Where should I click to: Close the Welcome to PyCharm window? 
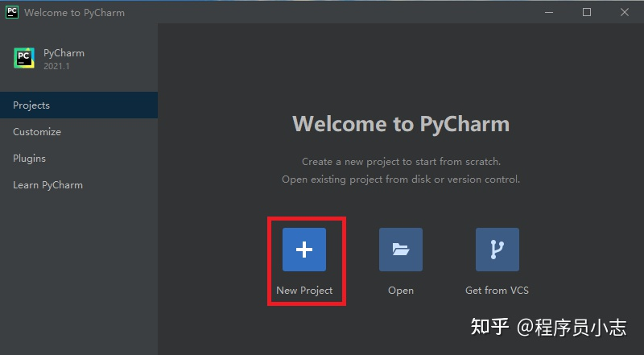pos(625,12)
